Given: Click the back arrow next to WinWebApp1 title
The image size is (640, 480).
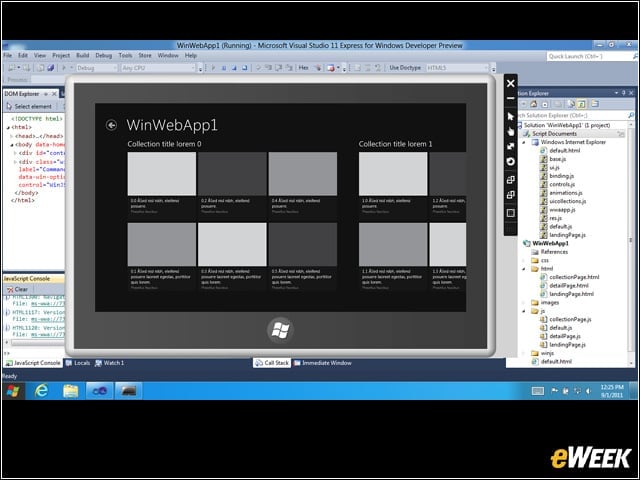Looking at the screenshot, I should pyautogui.click(x=111, y=125).
